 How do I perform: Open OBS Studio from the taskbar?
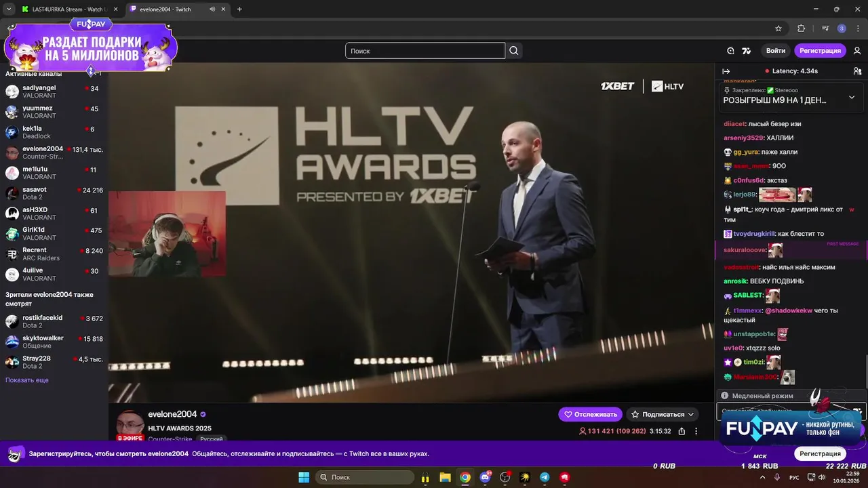(505, 477)
